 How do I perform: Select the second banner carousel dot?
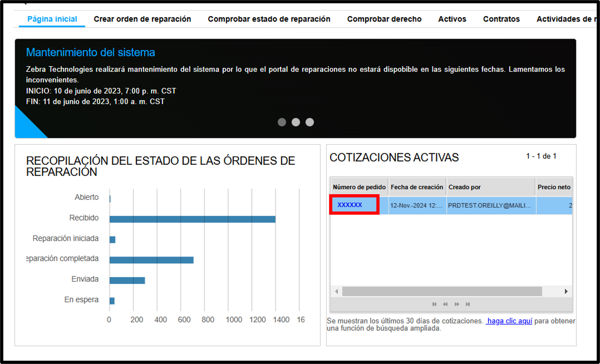coord(296,122)
